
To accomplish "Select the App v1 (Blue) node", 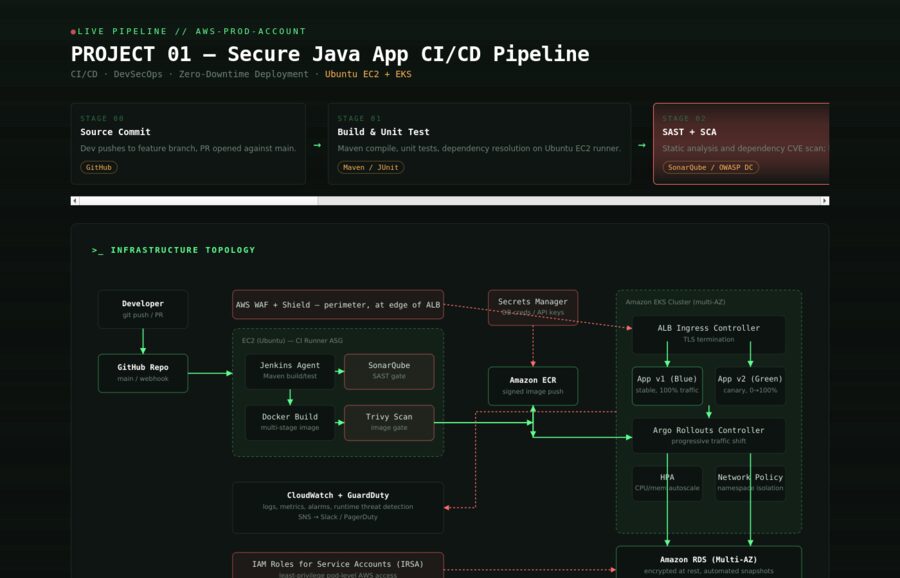I will pyautogui.click(x=667, y=386).
